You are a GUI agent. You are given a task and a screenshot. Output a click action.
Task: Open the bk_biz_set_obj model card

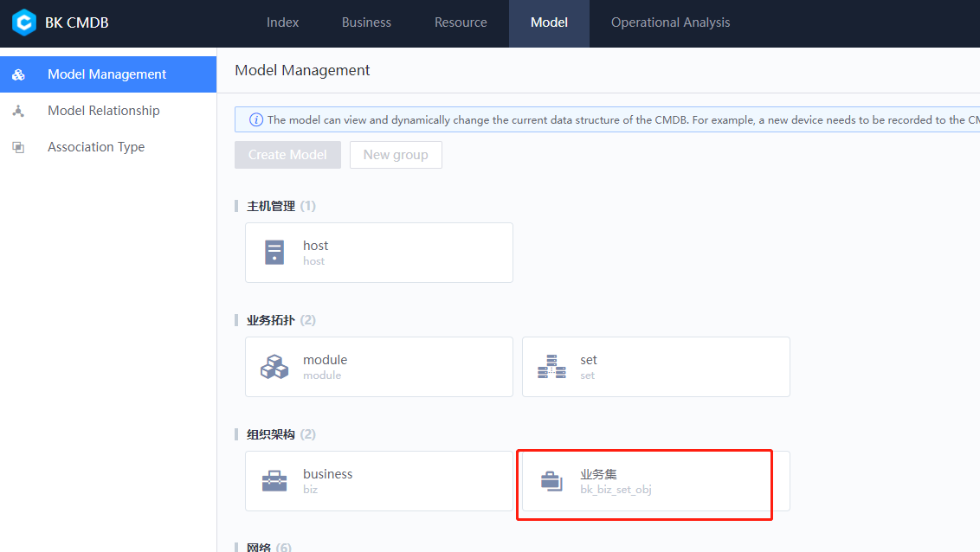pos(644,485)
